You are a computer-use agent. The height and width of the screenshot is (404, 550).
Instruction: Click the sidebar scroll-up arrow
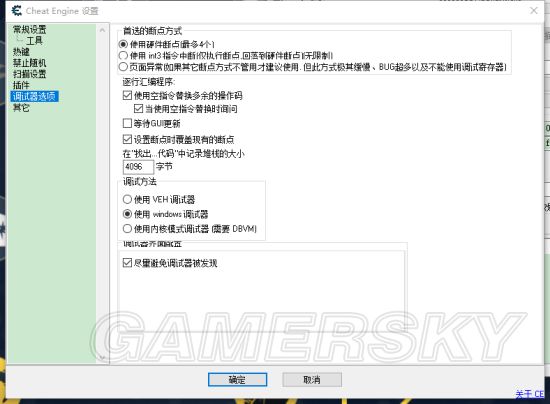click(102, 31)
